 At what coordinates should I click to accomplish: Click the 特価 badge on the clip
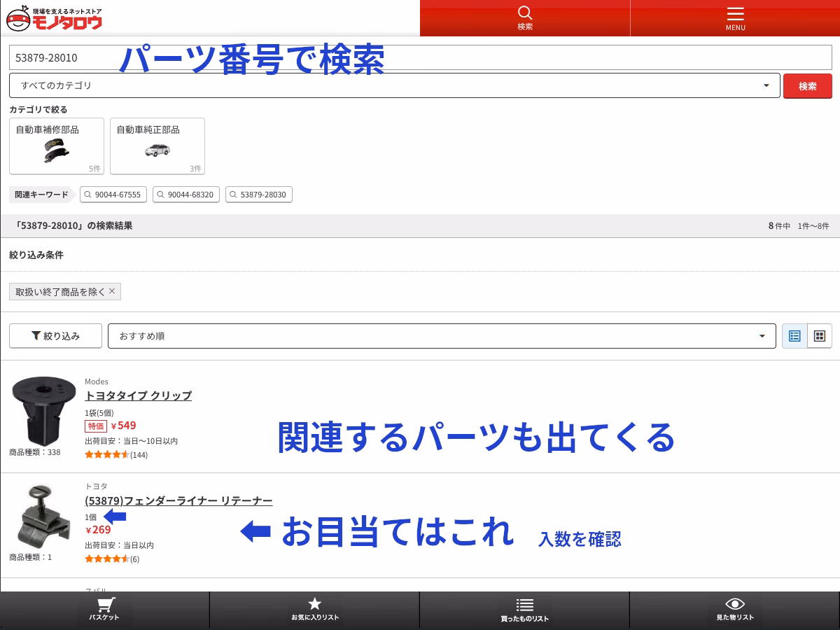click(x=95, y=426)
